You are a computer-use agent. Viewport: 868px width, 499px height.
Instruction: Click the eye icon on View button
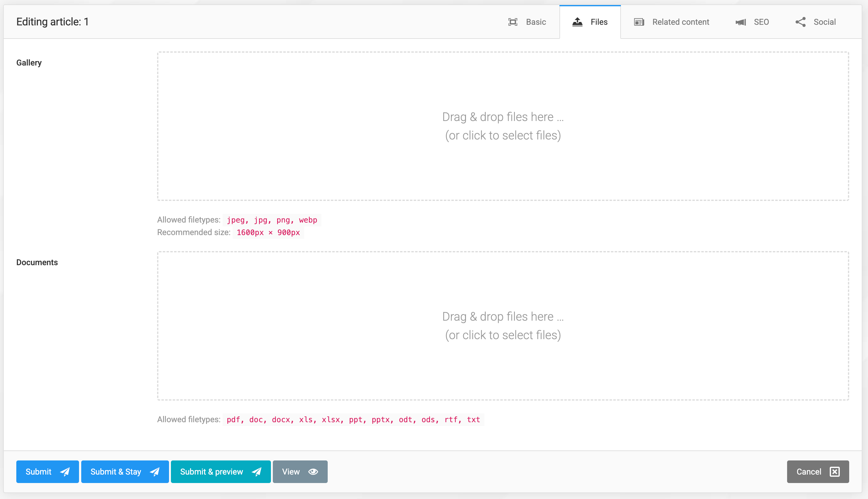click(x=313, y=472)
